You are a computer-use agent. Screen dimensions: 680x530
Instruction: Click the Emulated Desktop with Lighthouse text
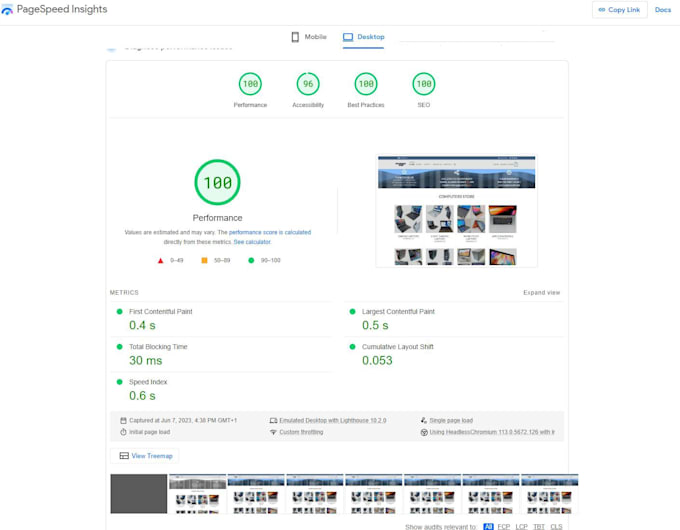[333, 420]
